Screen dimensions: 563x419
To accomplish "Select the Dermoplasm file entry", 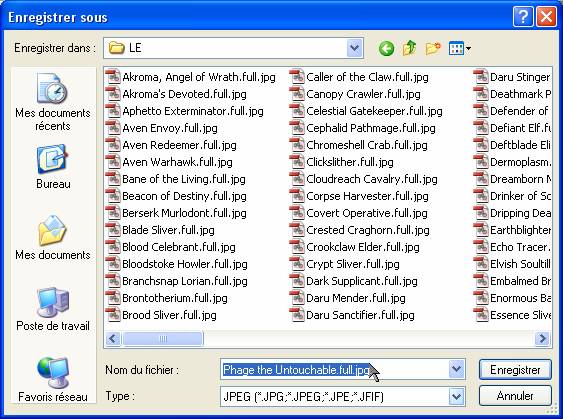I will tap(512, 162).
